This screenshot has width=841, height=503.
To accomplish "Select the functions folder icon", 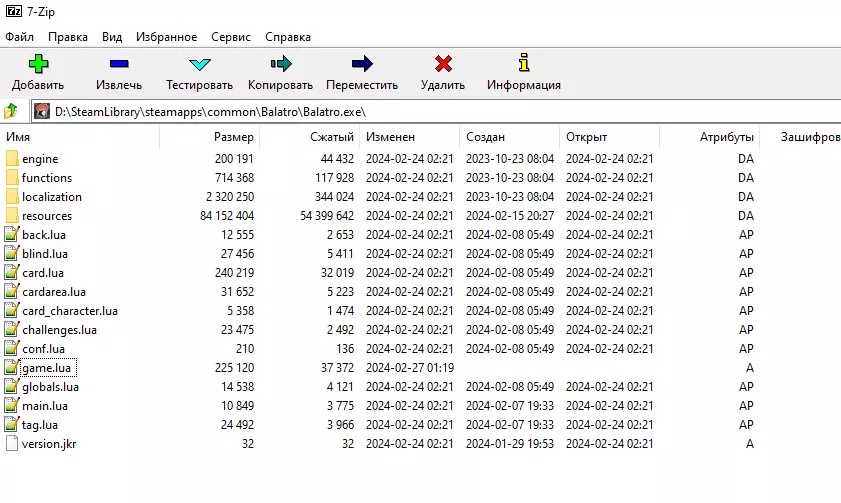I will click(12, 177).
